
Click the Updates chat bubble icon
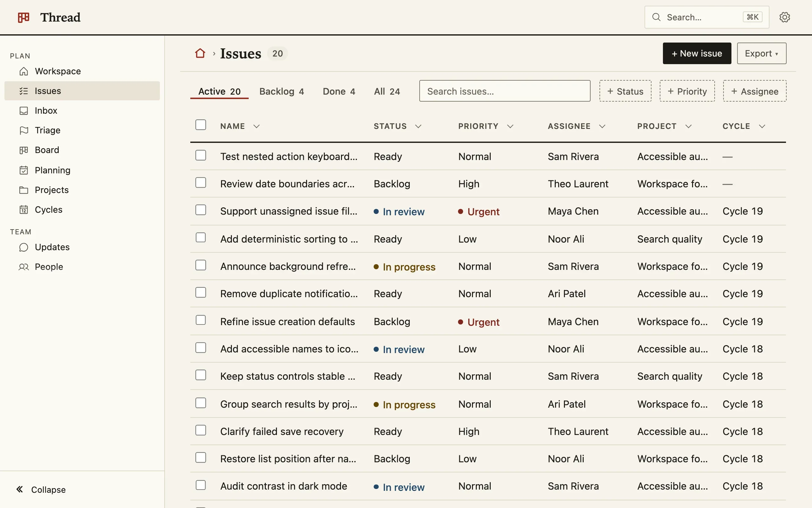(x=23, y=247)
